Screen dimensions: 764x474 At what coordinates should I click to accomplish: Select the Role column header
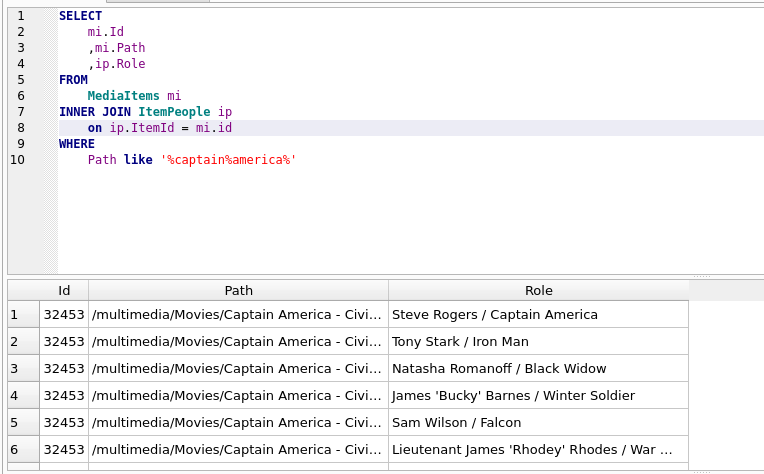click(538, 291)
